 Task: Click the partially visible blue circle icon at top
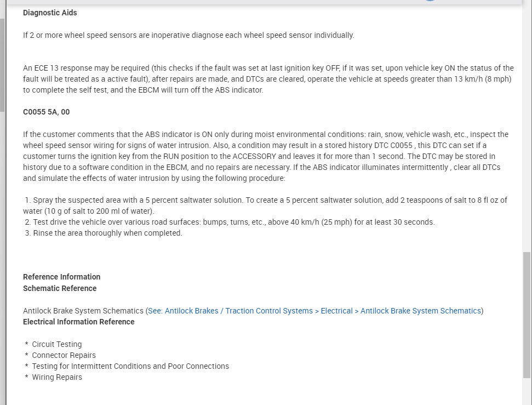(x=430, y=2)
